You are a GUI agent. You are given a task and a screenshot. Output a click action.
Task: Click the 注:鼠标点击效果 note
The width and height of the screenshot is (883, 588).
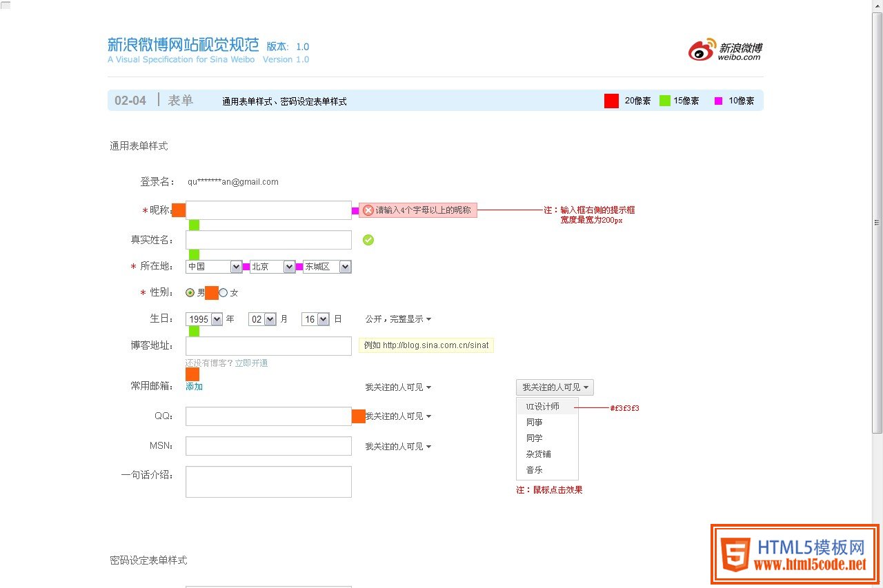point(550,490)
